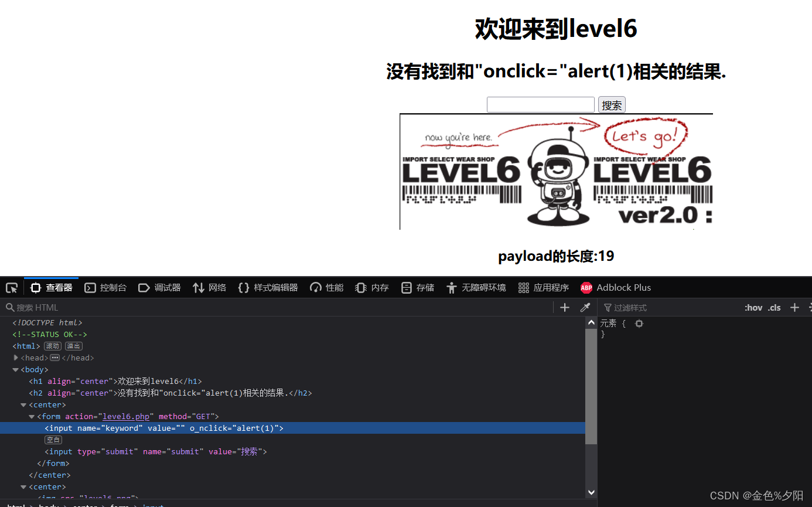
Task: Add a new style rule with plus icon
Action: coord(794,308)
